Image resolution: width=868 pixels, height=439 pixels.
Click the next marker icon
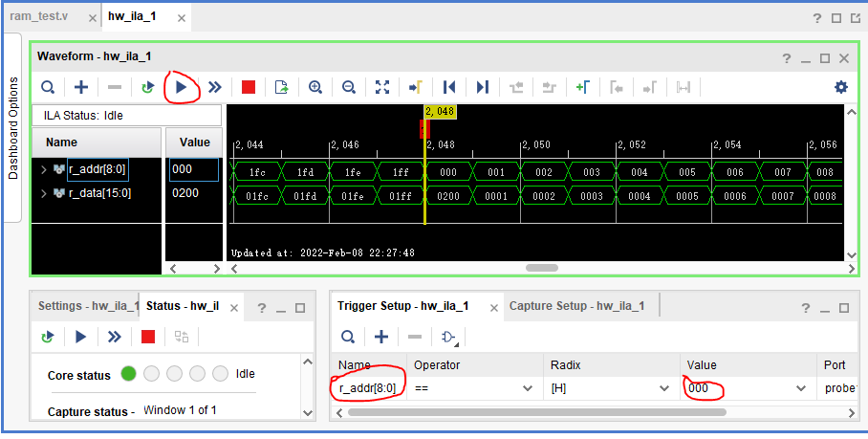tap(649, 87)
